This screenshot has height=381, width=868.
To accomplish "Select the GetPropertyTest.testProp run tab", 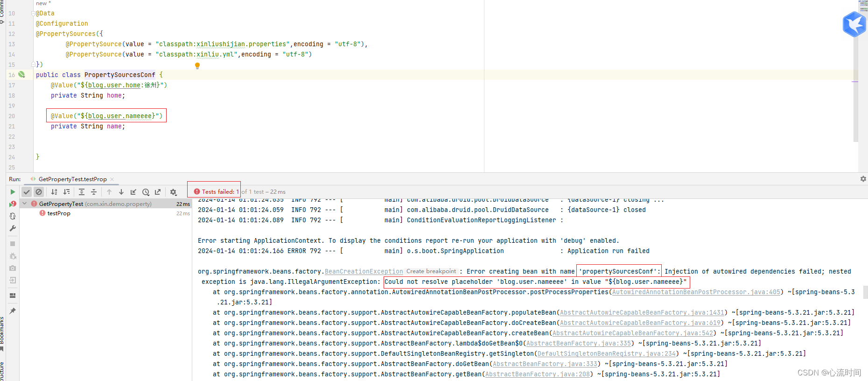I will click(72, 179).
